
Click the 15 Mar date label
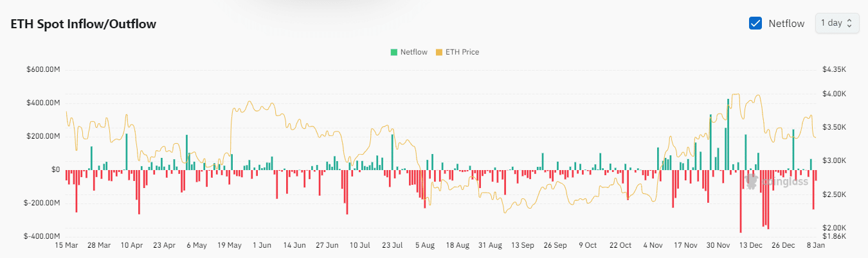[x=66, y=245]
